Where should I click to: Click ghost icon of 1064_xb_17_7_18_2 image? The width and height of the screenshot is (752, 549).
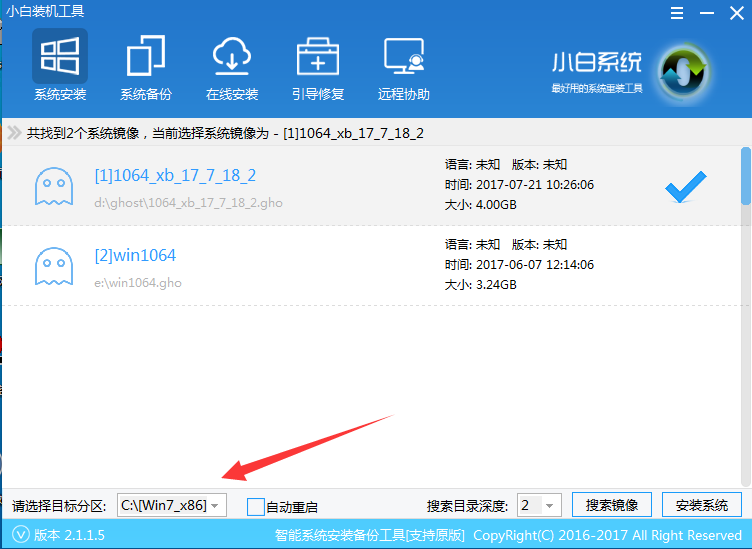point(54,186)
